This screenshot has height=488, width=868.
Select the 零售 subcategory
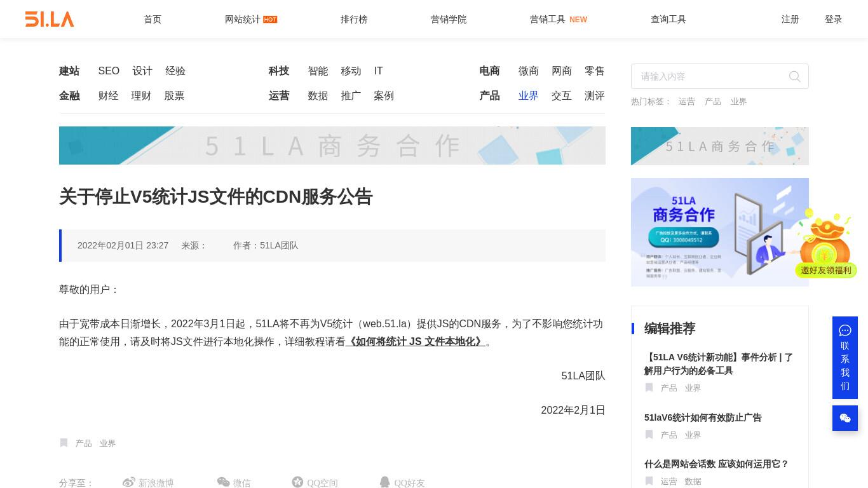click(595, 71)
